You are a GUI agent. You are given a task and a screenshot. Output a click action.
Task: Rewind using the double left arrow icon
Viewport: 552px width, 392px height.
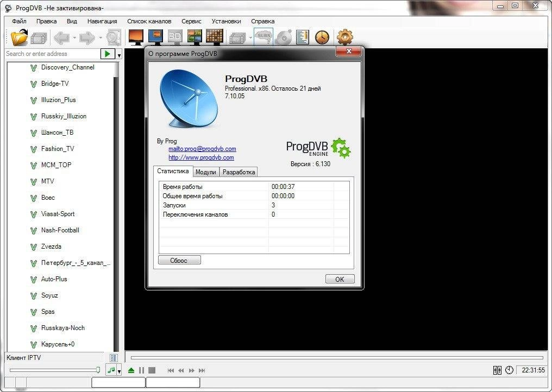pyautogui.click(x=181, y=370)
